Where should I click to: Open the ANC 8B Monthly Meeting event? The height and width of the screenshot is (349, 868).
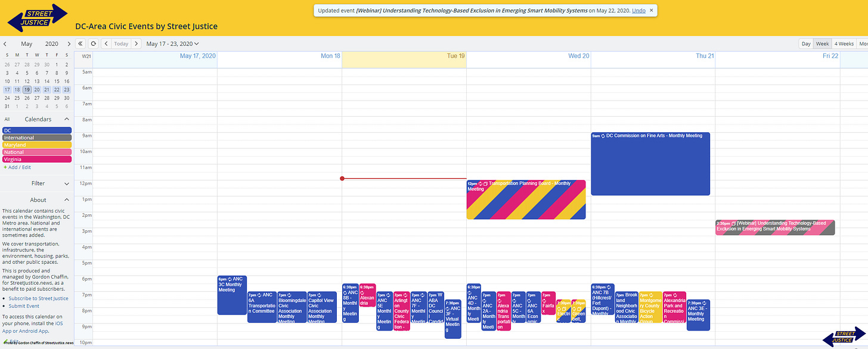[x=351, y=303]
